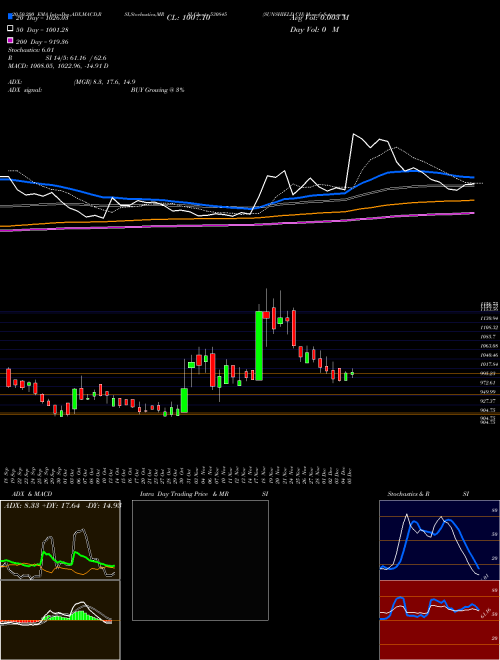Click the 1063.88 price axis label
Image resolution: width=500 pixels, height=660 pixels.
pos(489,346)
